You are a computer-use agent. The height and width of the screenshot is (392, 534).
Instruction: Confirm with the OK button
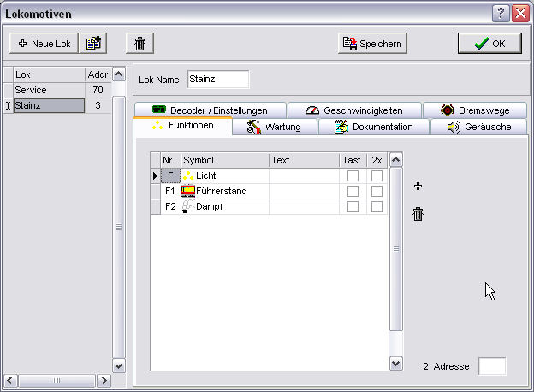[x=489, y=44]
